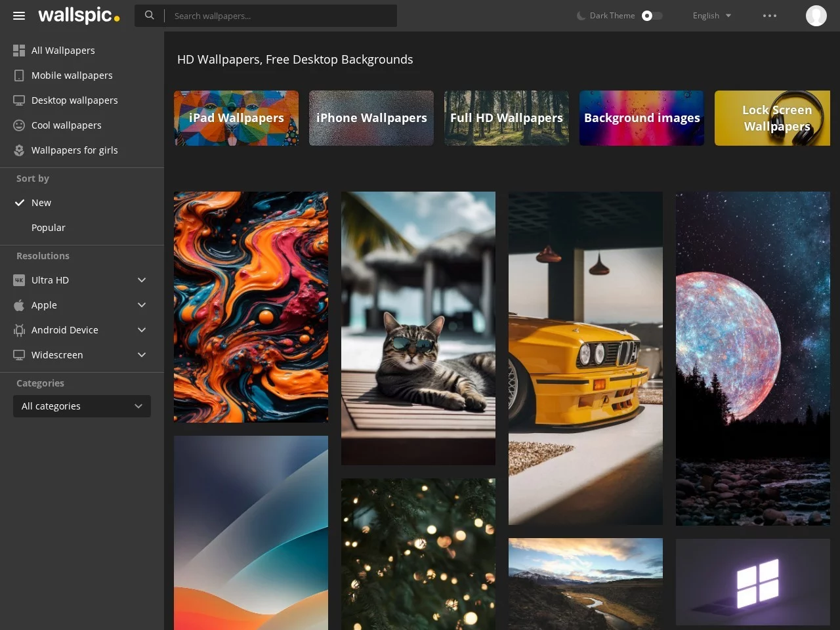Screen dimensions: 840x630
Task: Expand the Ultra HD resolutions
Action: point(141,280)
